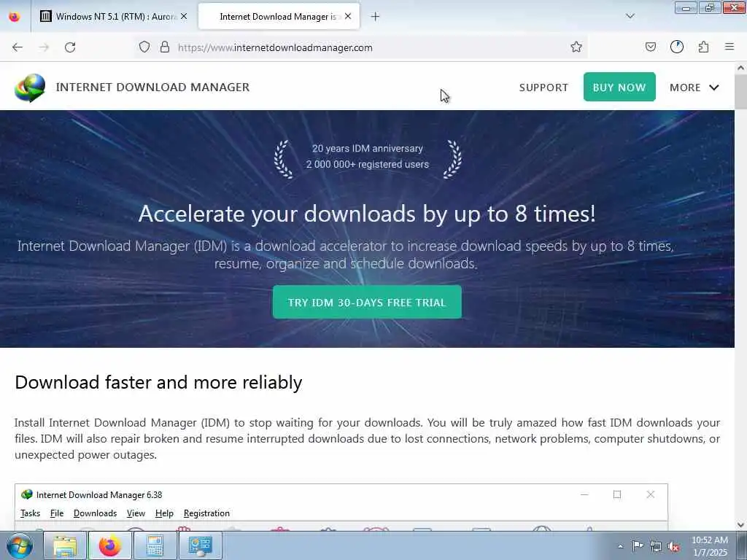The height and width of the screenshot is (560, 747).
Task: Click the Action Center flag icon
Action: 638,546
